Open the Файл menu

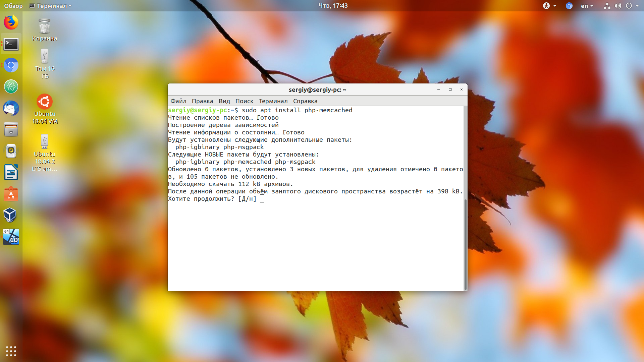[178, 101]
